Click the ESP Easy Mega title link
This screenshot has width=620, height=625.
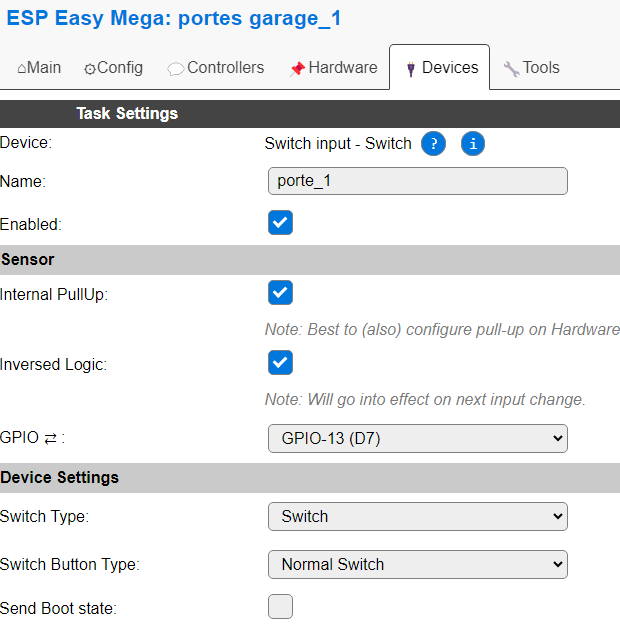point(174,18)
